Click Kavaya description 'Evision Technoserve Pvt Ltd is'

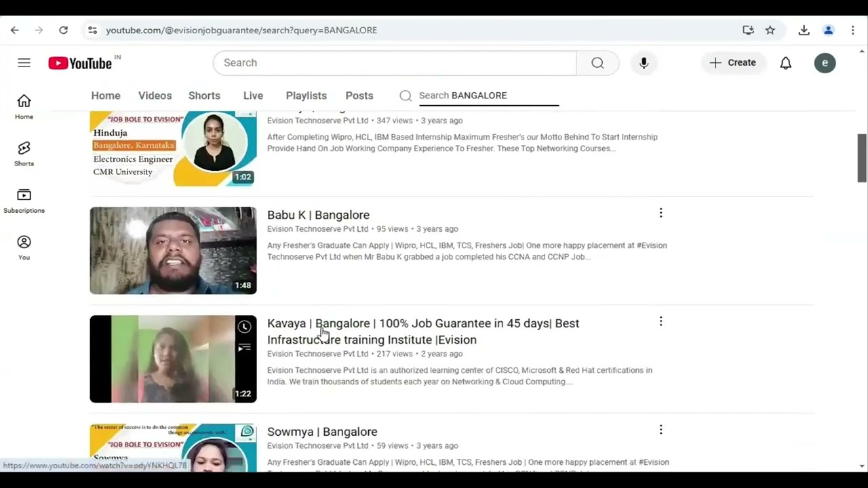460,375
